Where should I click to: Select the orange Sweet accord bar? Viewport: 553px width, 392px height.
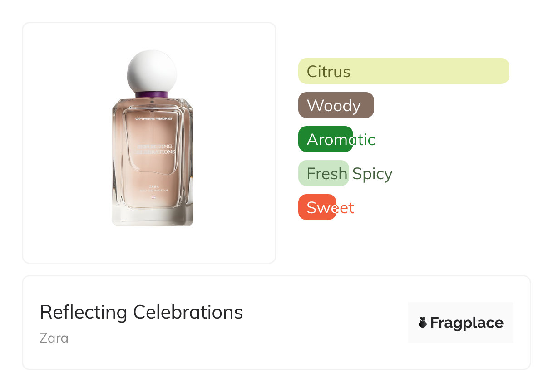316,207
